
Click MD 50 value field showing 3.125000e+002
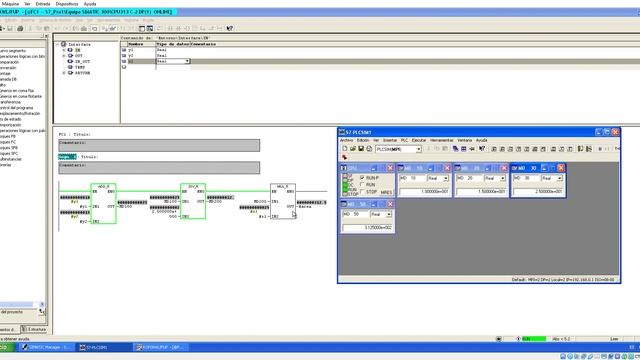coord(368,227)
